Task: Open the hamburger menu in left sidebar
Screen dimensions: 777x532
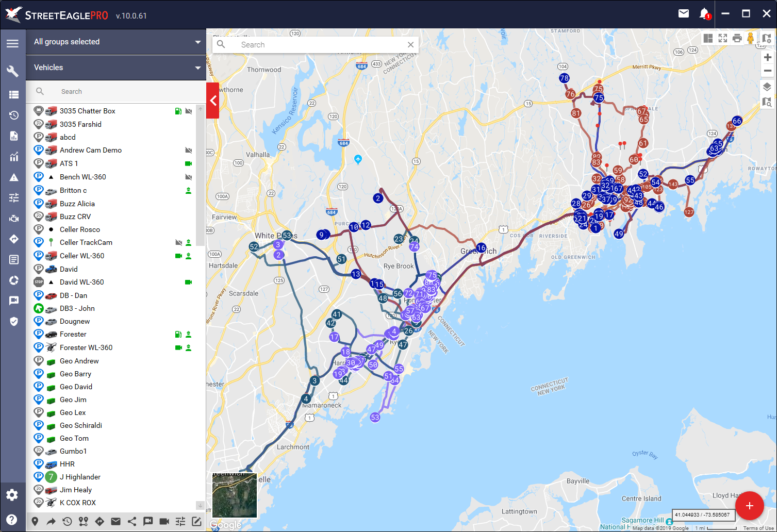Action: [x=13, y=44]
